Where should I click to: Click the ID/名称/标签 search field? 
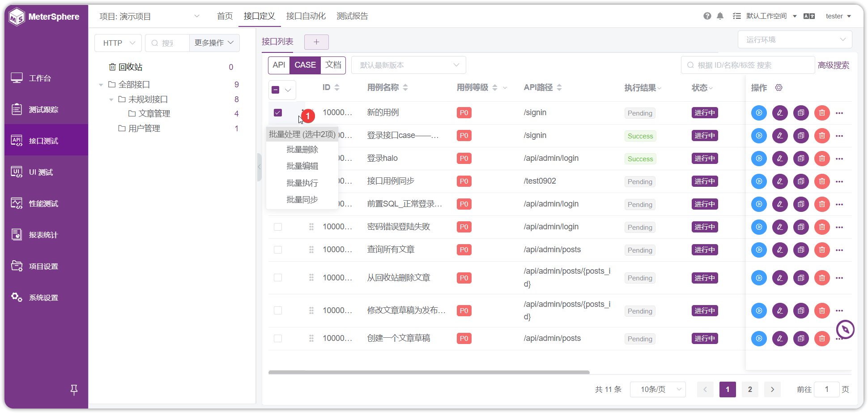748,65
